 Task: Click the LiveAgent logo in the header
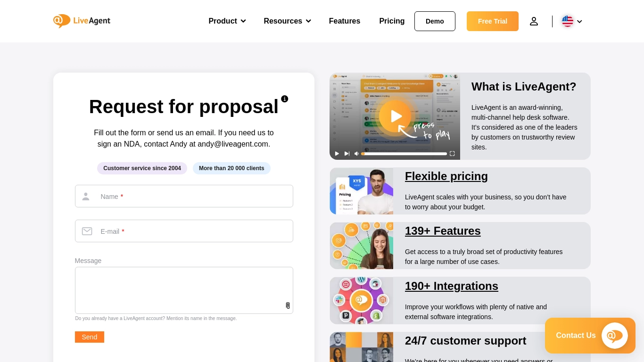[81, 21]
